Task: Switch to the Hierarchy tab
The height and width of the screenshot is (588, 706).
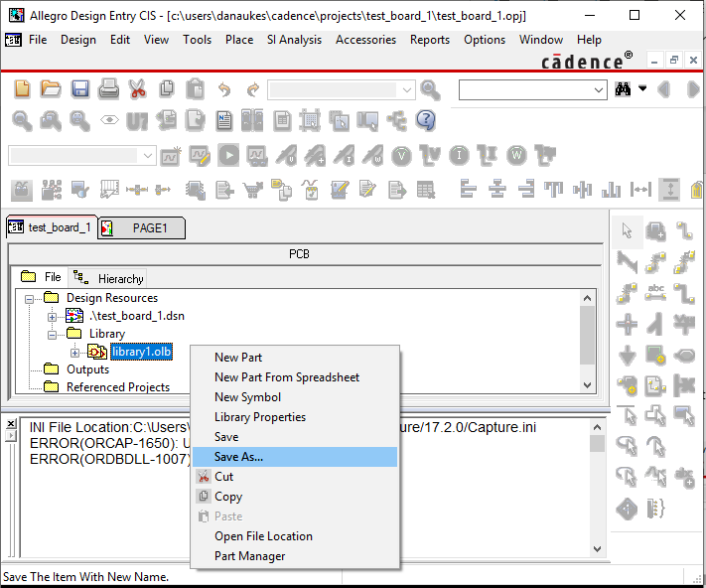Action: pos(108,278)
